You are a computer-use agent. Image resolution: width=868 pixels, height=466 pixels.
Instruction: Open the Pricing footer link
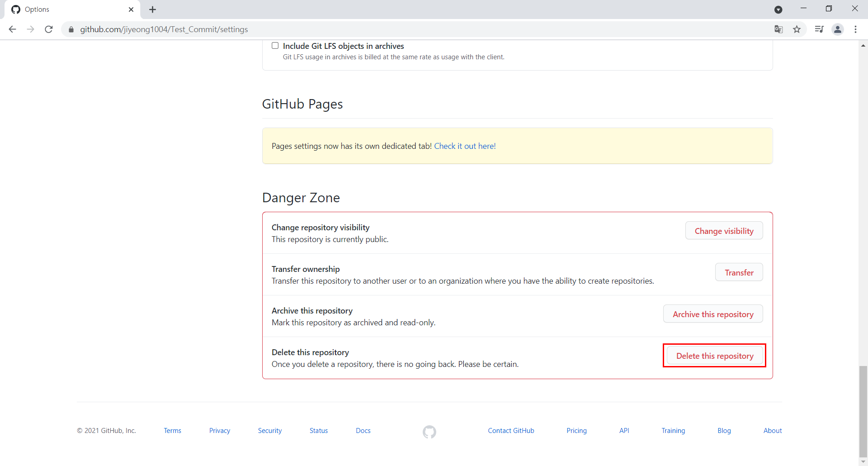coord(576,431)
